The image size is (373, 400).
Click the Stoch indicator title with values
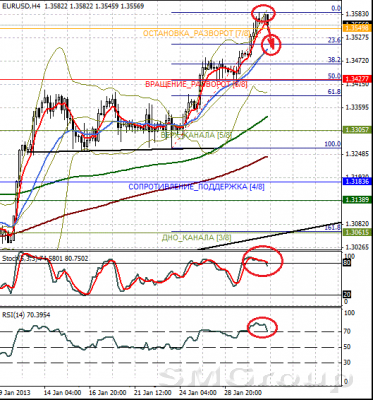click(x=45, y=258)
